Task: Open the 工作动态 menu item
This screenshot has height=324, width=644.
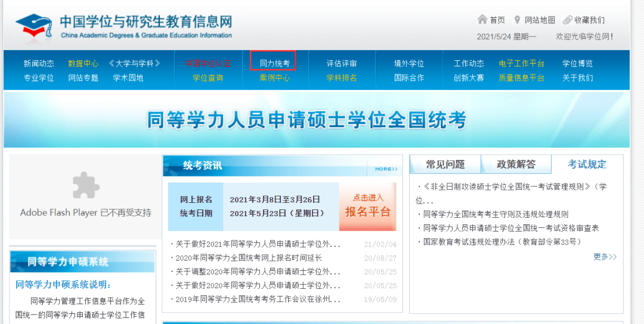Action: (x=469, y=64)
